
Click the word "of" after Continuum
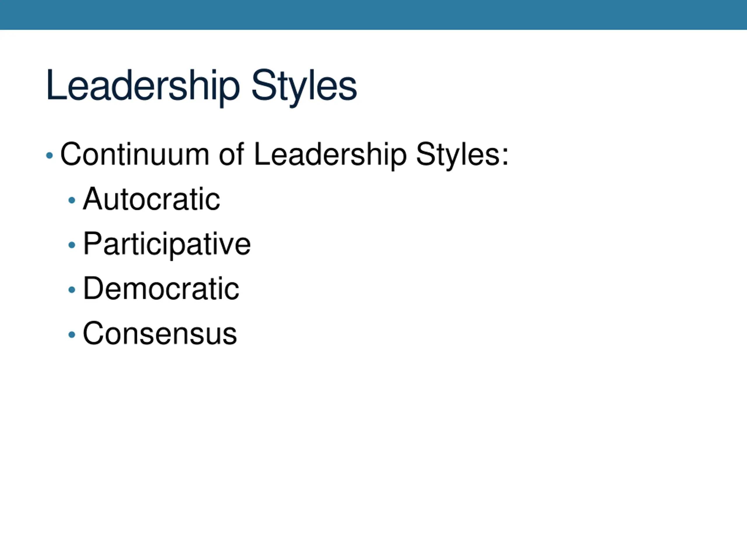pyautogui.click(x=231, y=154)
